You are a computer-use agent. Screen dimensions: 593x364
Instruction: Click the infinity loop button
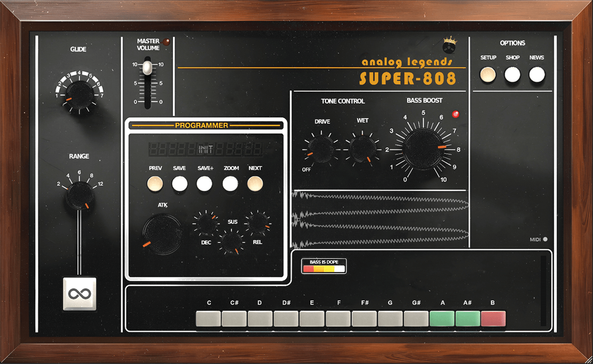click(80, 294)
